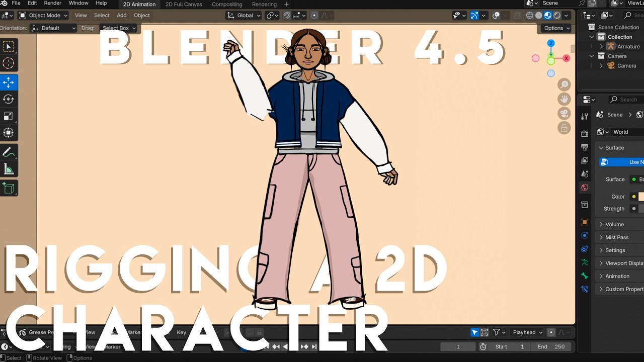Viewport: 644px width, 362px height.
Task: Open the Bone properties tab
Action: (x=585, y=276)
